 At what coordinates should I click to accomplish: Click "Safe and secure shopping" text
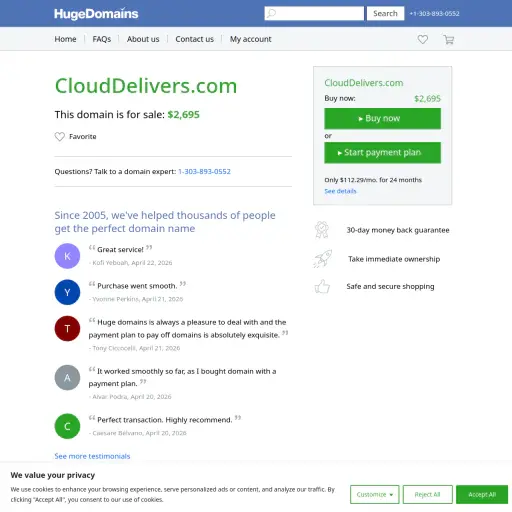pos(390,286)
